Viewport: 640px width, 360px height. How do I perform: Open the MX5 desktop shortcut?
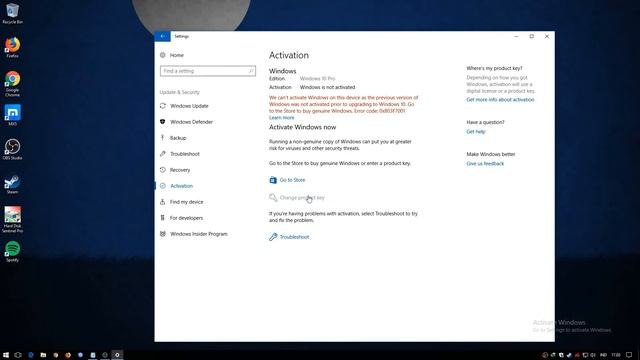pyautogui.click(x=12, y=115)
